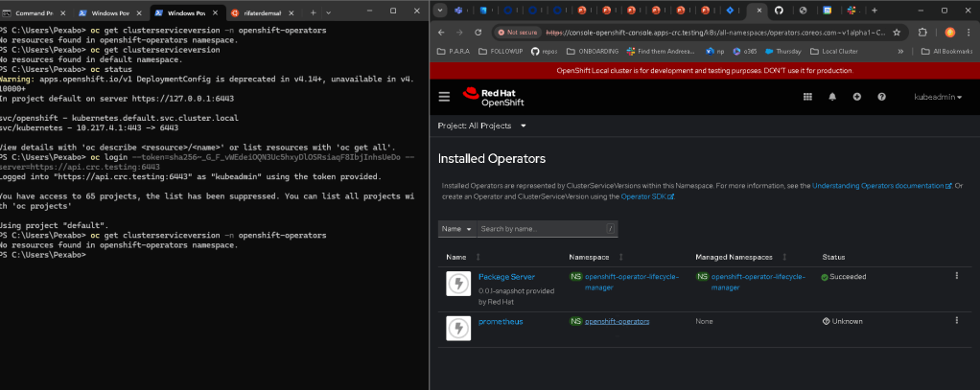Open the Package Server operator link
This screenshot has width=980, height=390.
click(x=507, y=276)
